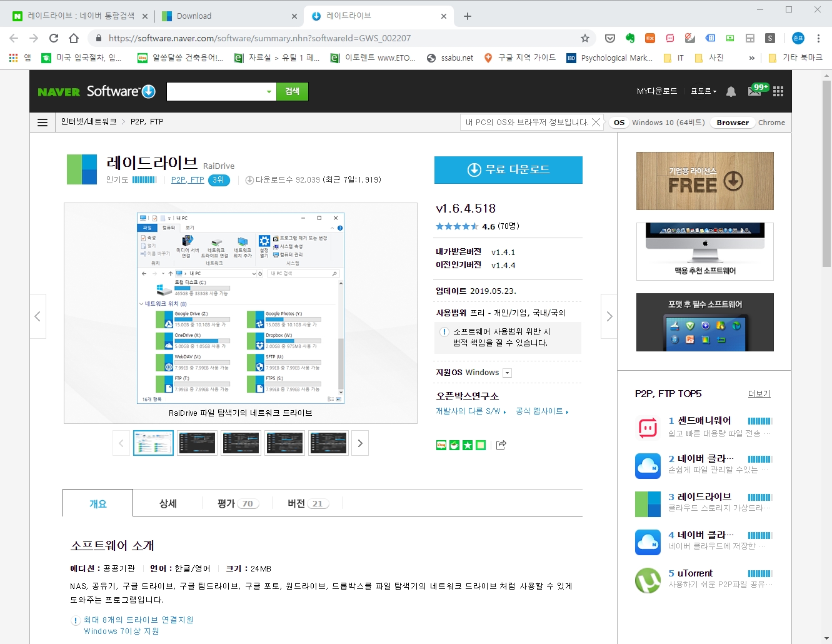Click the Chrome address bar URL
This screenshot has width=832, height=644.
point(259,38)
